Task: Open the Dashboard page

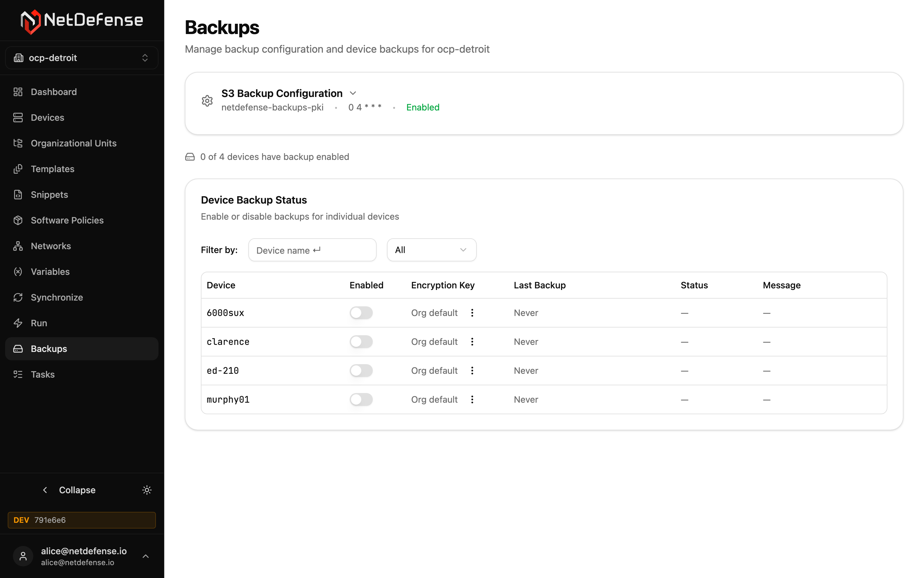Action: click(x=82, y=92)
